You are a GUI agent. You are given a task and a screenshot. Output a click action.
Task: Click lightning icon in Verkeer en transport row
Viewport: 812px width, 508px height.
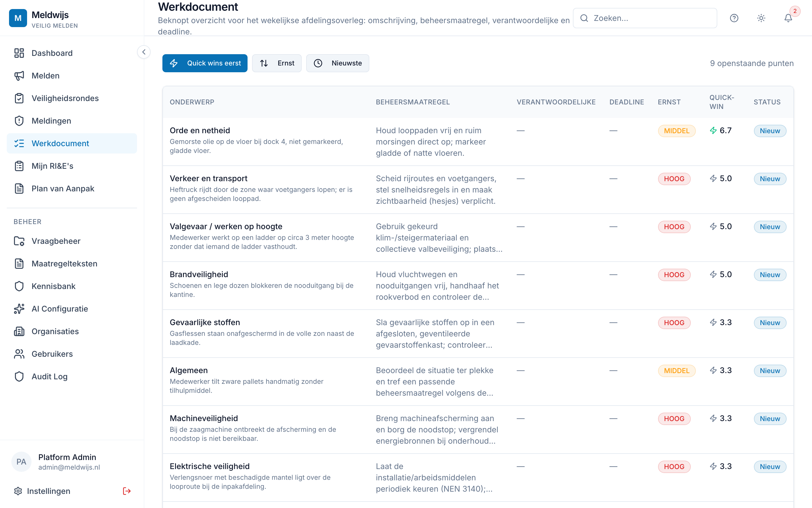[713, 179]
